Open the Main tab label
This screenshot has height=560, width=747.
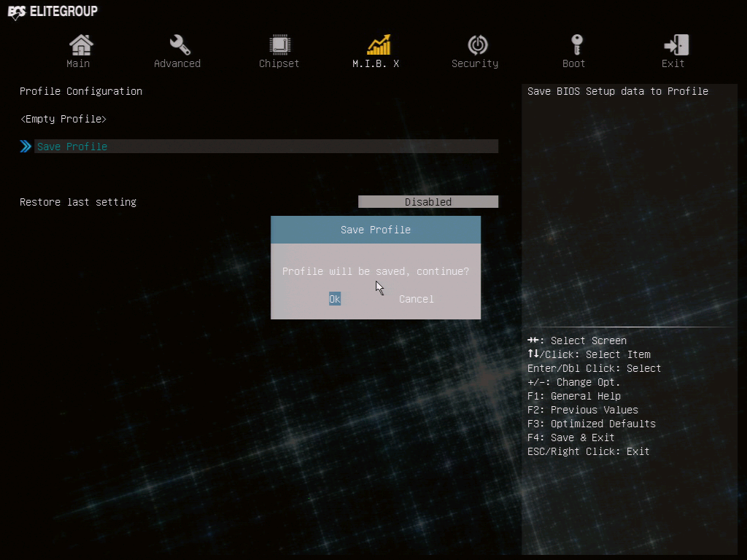(78, 63)
